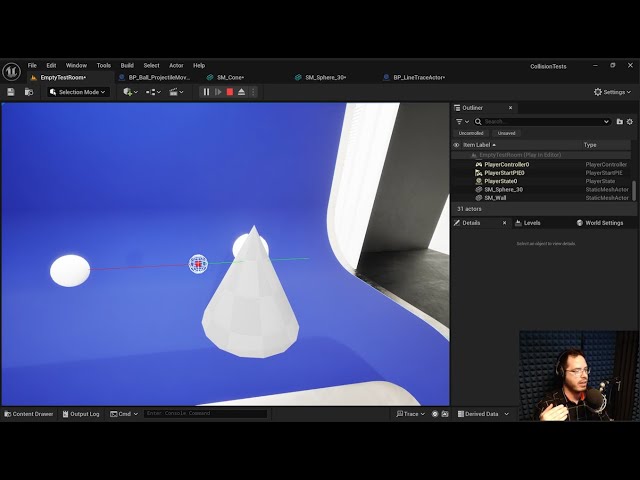Switch to the Levels tab
640x480 pixels.
tap(528, 223)
